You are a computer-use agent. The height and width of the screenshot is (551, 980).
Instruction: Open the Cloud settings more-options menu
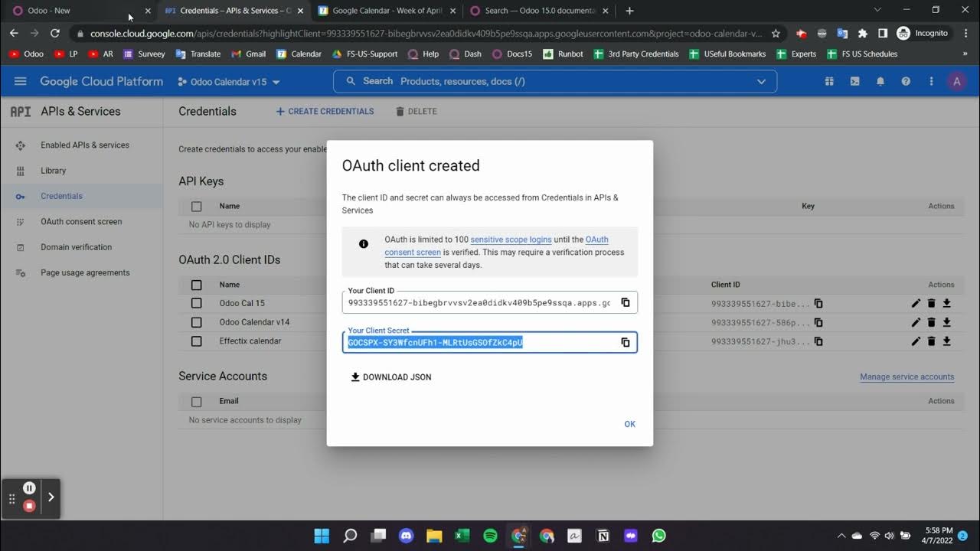[931, 81]
